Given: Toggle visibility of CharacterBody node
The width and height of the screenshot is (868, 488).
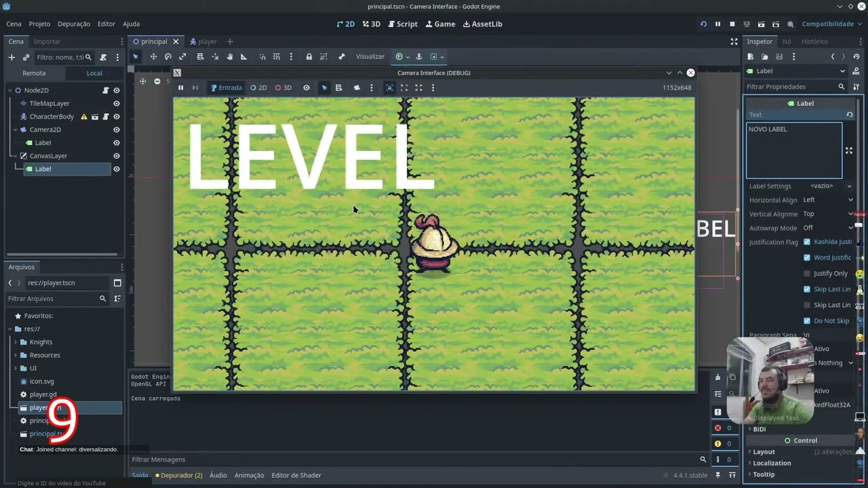Looking at the screenshot, I should (x=117, y=117).
